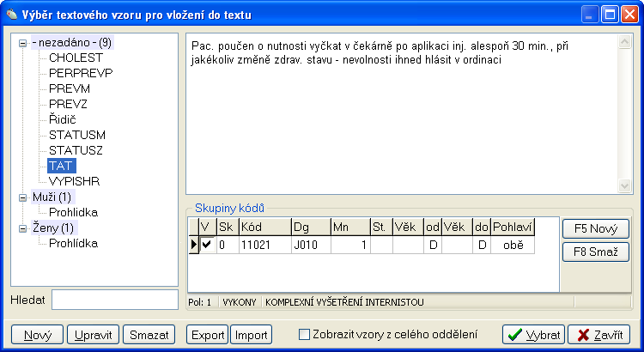The height and width of the screenshot is (352, 644).
Task: Select the VYPISHR template entry
Action: (x=74, y=181)
